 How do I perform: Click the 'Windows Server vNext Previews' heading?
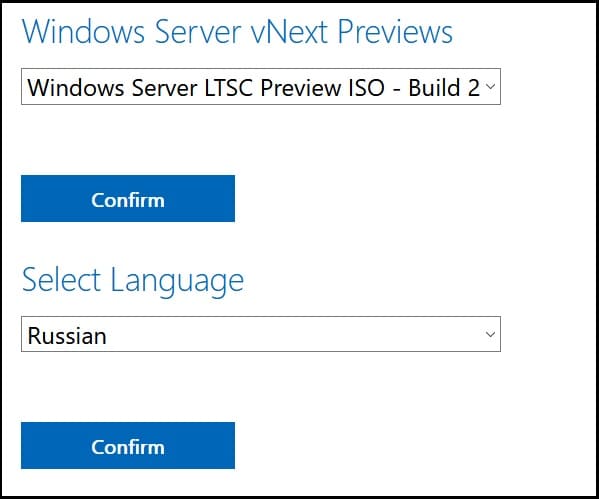(237, 31)
